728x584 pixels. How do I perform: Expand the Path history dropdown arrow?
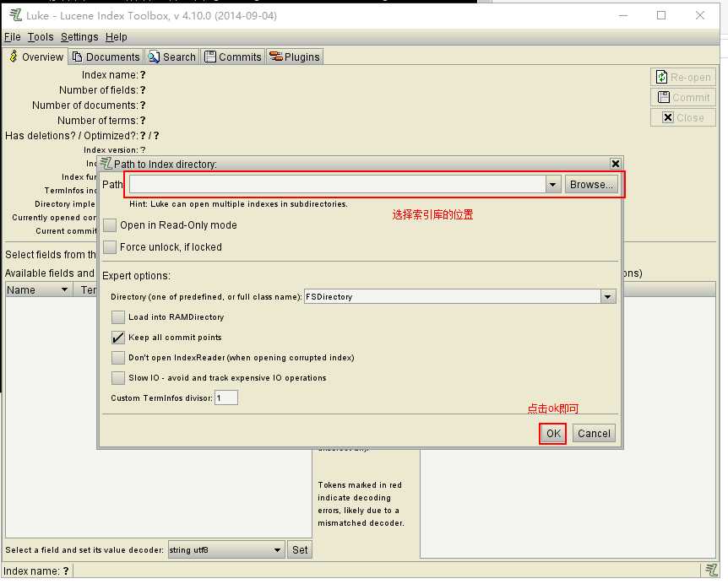[552, 185]
